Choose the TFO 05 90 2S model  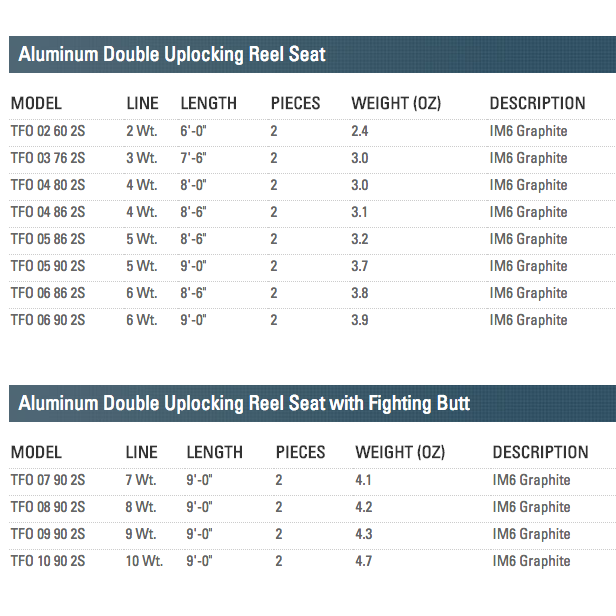(x=47, y=266)
